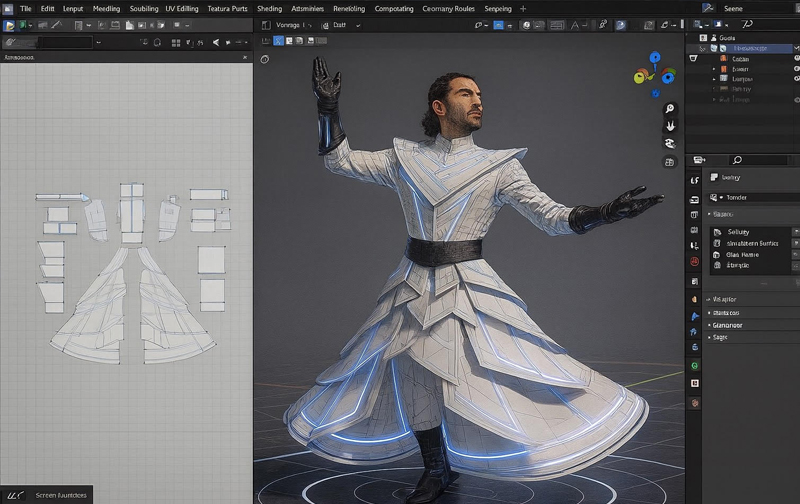Viewport: 800px width, 504px height.
Task: Open the Edit menu
Action: [x=47, y=9]
